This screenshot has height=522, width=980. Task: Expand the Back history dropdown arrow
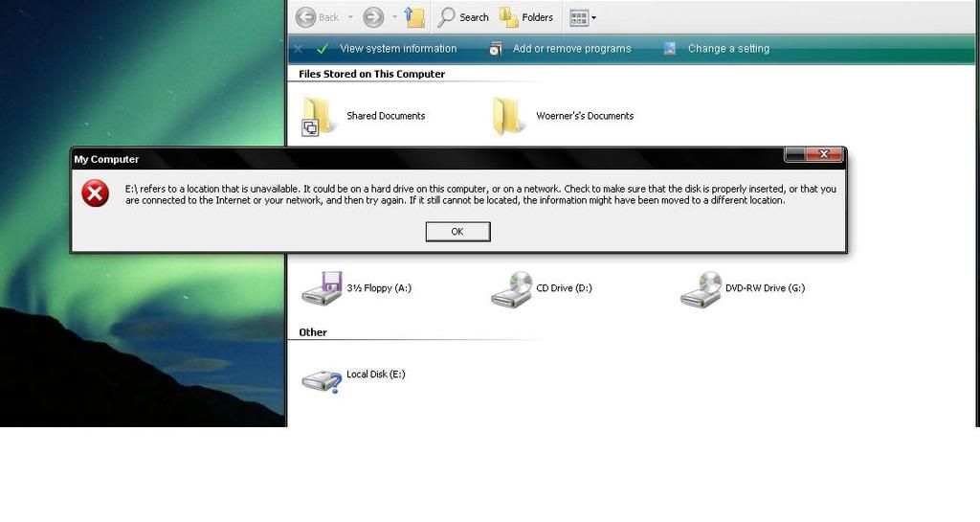pyautogui.click(x=350, y=17)
